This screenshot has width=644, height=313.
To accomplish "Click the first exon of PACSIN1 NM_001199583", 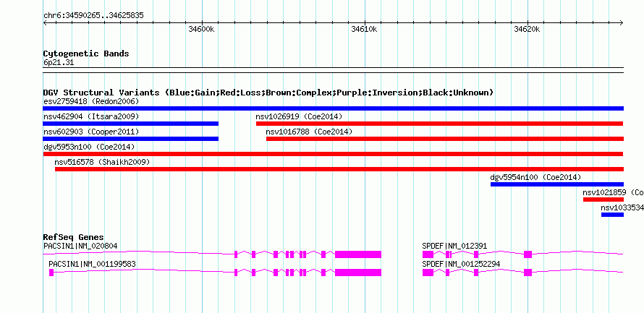I will [51, 273].
